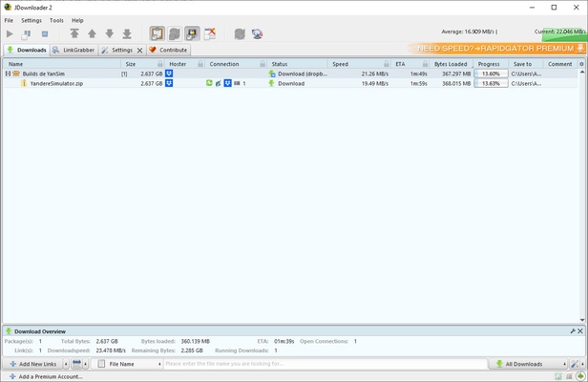The image size is (588, 382).
Task: Collapse the Builds de YanSim package
Action: click(x=8, y=74)
